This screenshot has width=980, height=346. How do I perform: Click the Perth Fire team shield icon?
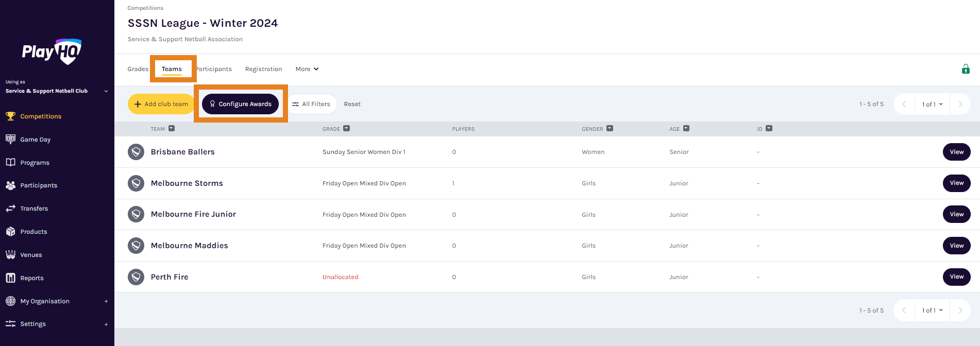[136, 277]
